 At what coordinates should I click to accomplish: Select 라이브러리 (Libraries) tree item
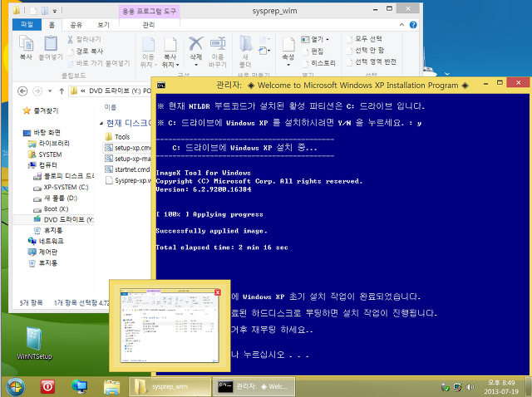[49, 143]
